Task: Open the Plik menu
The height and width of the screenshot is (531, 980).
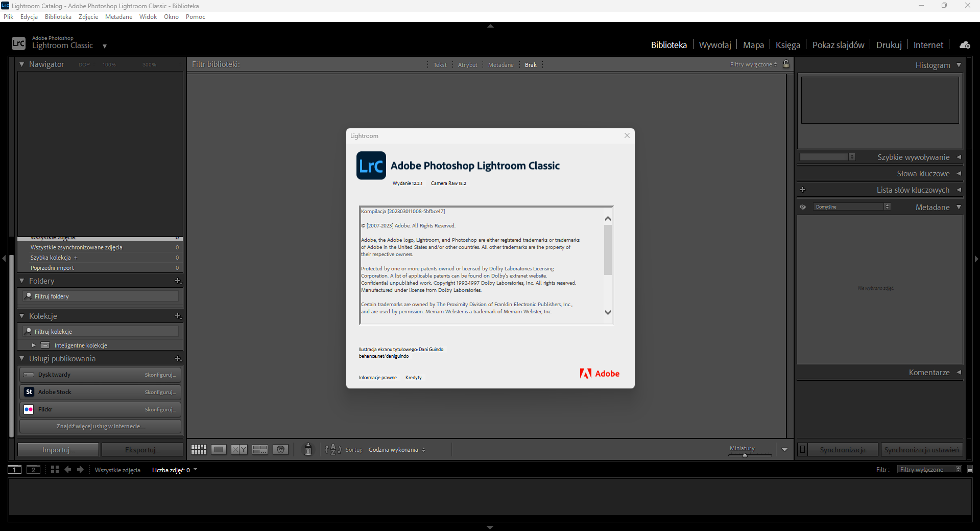Action: pos(9,17)
